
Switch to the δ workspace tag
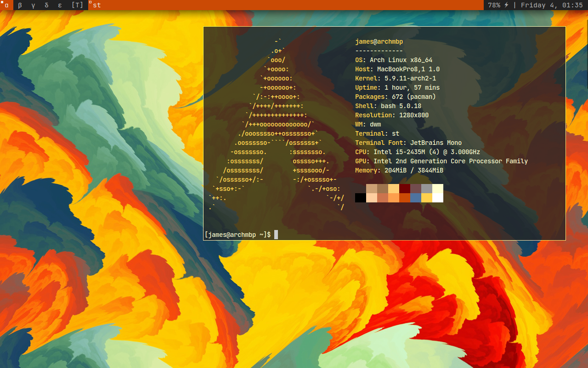46,5
